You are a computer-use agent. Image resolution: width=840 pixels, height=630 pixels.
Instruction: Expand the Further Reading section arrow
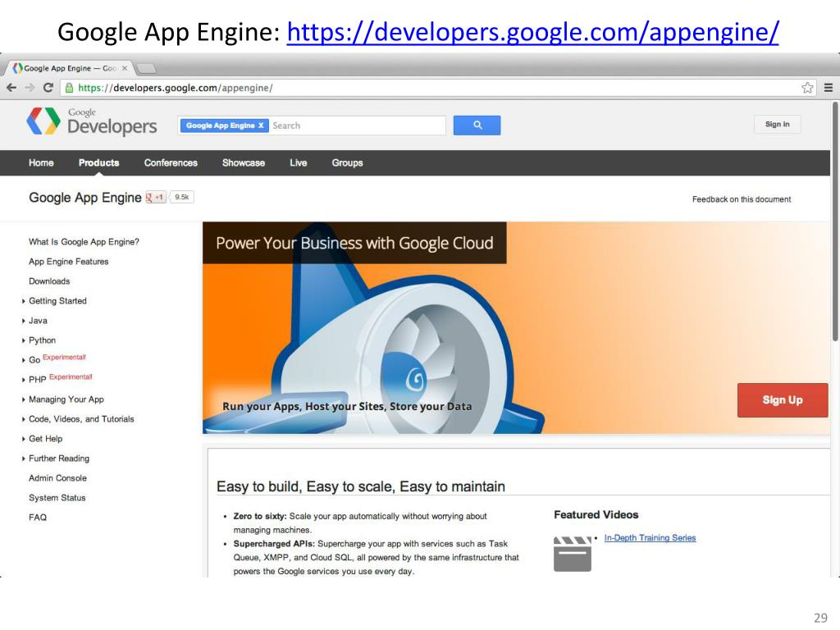[x=24, y=459]
